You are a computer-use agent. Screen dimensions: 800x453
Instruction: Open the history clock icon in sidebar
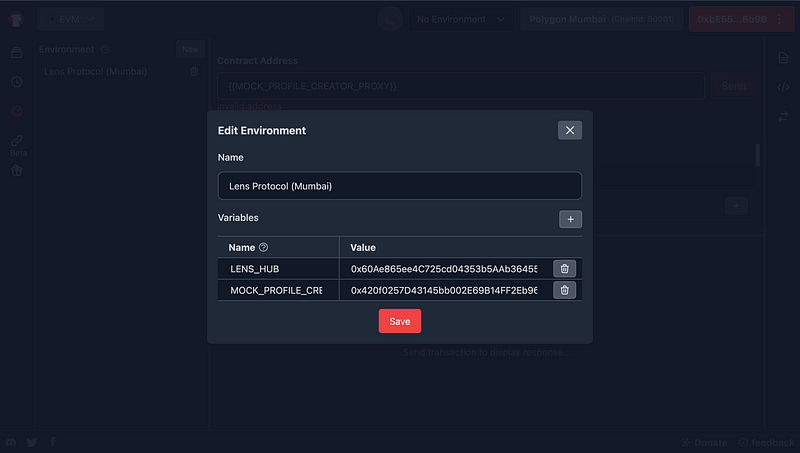(17, 82)
